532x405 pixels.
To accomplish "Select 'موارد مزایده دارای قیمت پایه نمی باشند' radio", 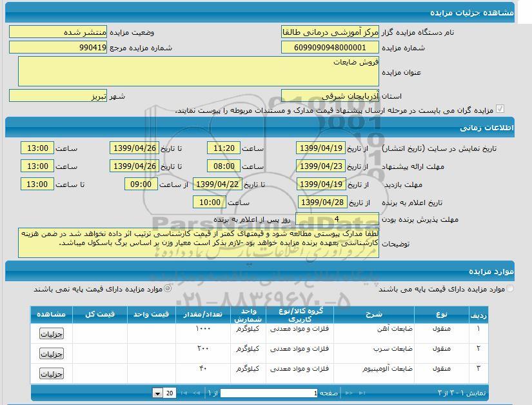I will click(168, 289).
